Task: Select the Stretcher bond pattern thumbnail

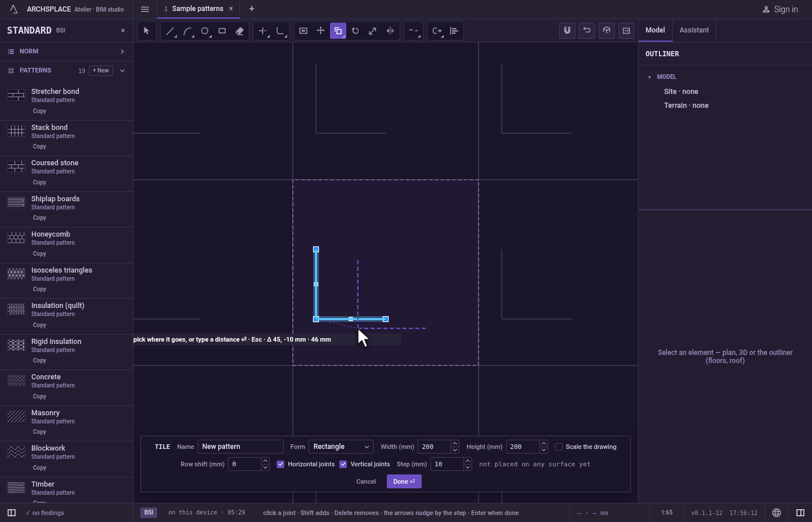Action: [x=16, y=95]
